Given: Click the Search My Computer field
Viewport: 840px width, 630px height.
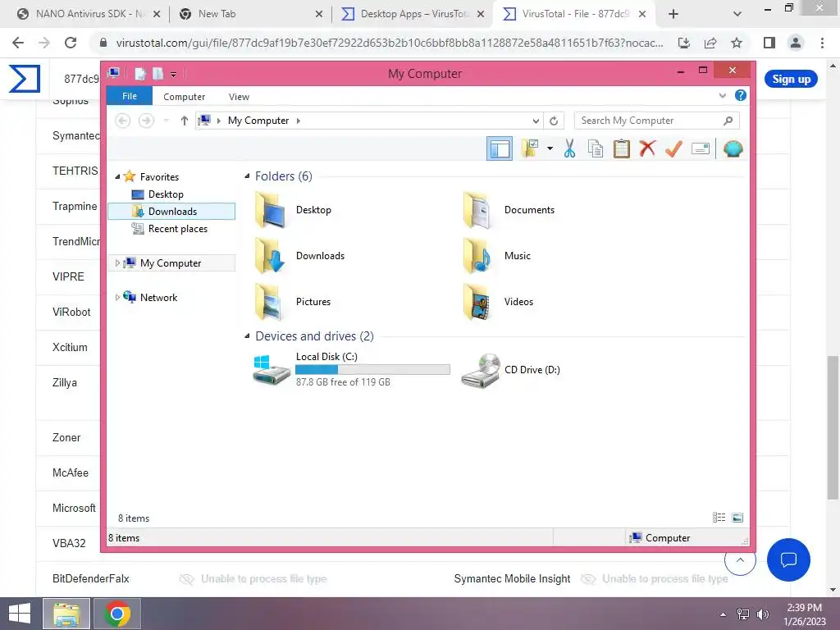Looking at the screenshot, I should coord(656,121).
